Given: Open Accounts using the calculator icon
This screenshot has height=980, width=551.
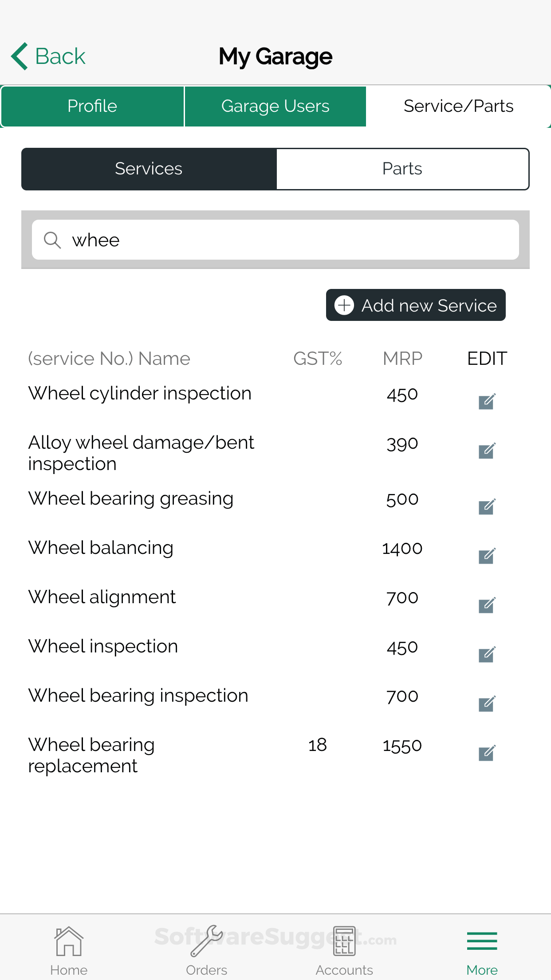Looking at the screenshot, I should [344, 941].
